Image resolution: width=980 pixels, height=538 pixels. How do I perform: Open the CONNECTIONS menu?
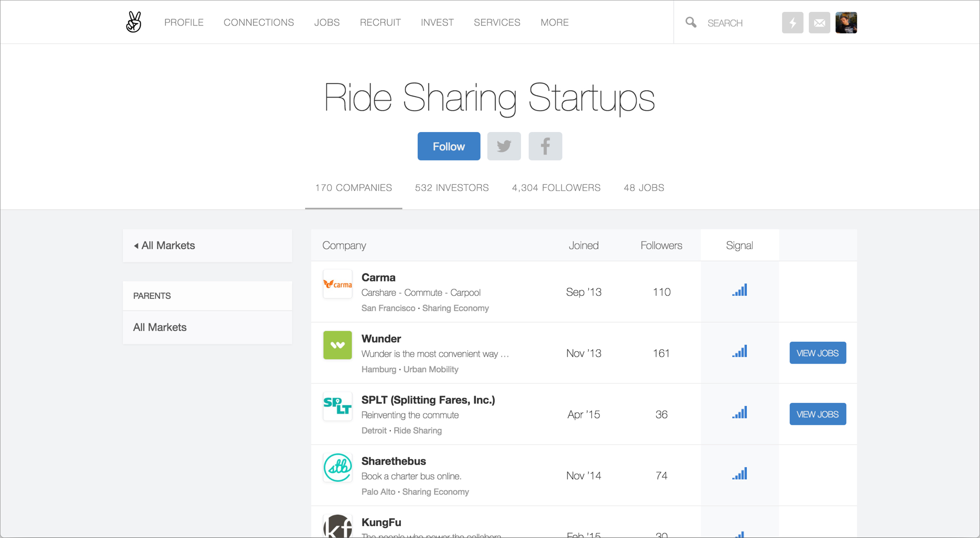259,22
